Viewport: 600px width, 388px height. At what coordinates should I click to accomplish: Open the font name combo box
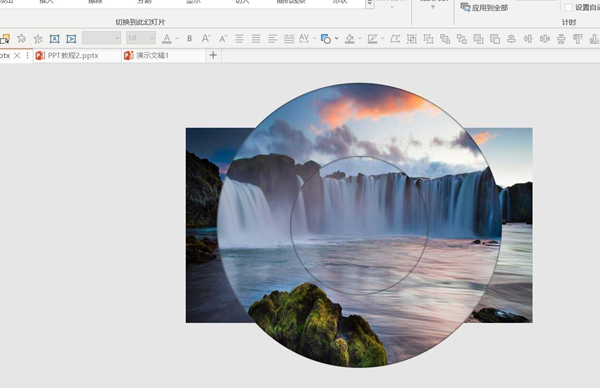tap(101, 38)
